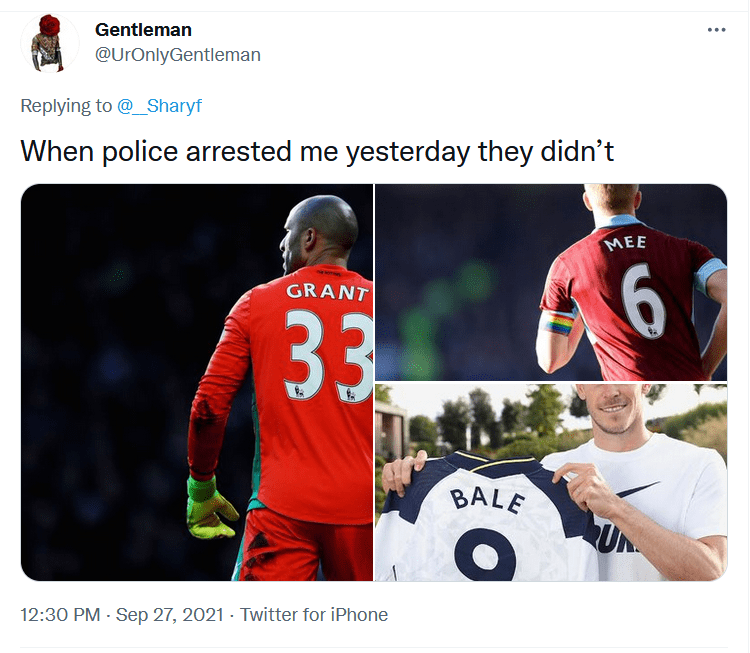
Task: Click the Nike swoosh on white t-shirt
Action: [x=639, y=491]
